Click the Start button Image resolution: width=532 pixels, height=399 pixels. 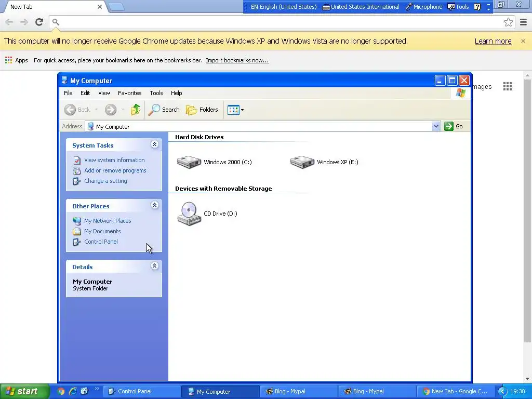tap(24, 391)
